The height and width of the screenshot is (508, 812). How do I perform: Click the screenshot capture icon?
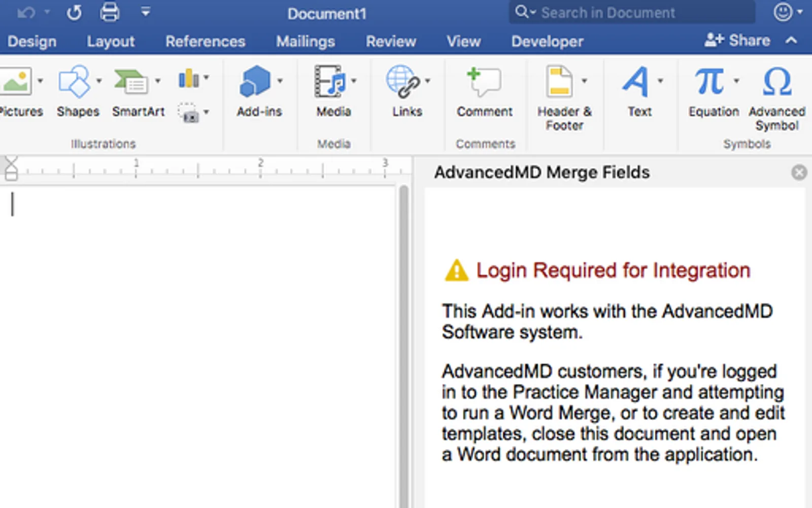(189, 112)
